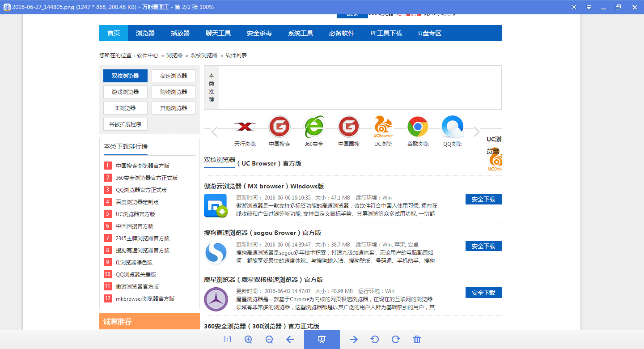Screen dimensions: 644x349
Task: Open ranking item QQ浏览器官方正式版
Action: (141, 190)
